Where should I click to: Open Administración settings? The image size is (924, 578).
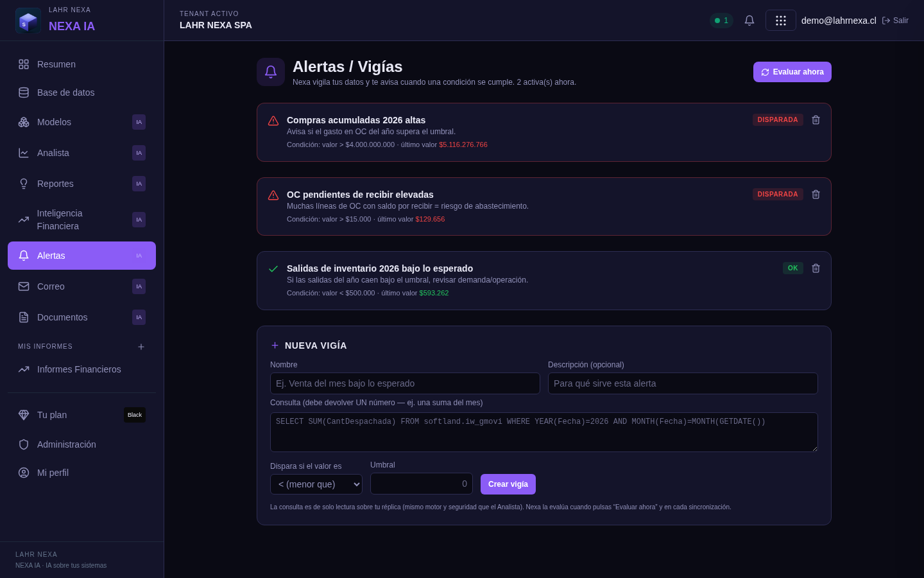point(81,444)
